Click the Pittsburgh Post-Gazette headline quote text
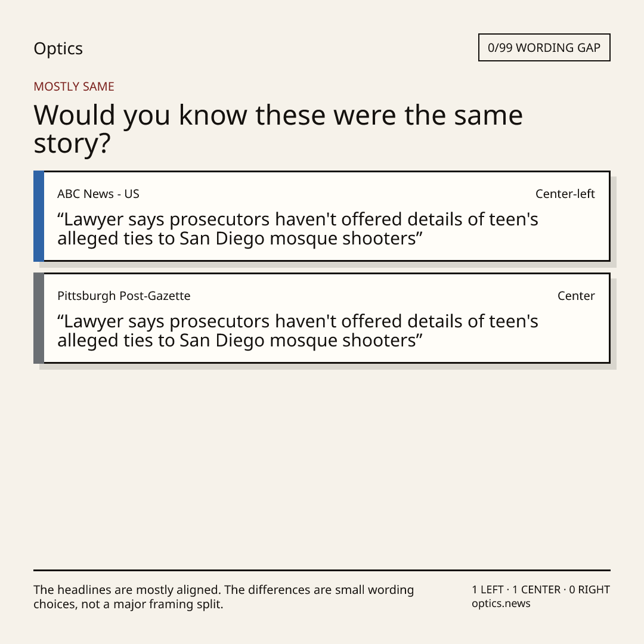 coord(298,330)
